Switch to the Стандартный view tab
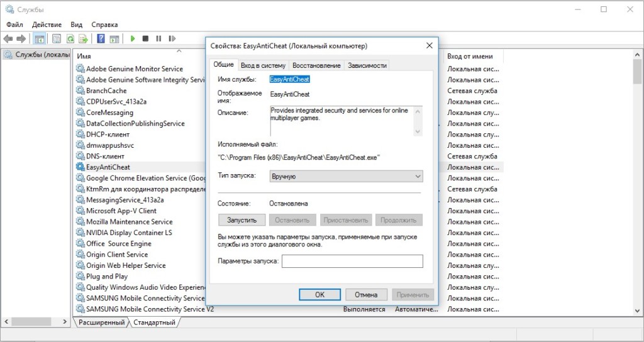 tap(155, 323)
